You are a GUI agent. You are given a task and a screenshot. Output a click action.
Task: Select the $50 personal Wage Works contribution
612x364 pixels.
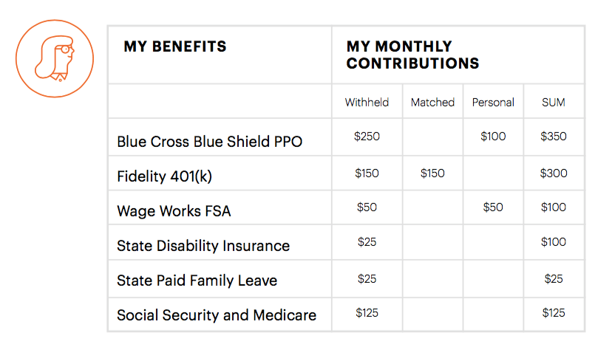[493, 207]
